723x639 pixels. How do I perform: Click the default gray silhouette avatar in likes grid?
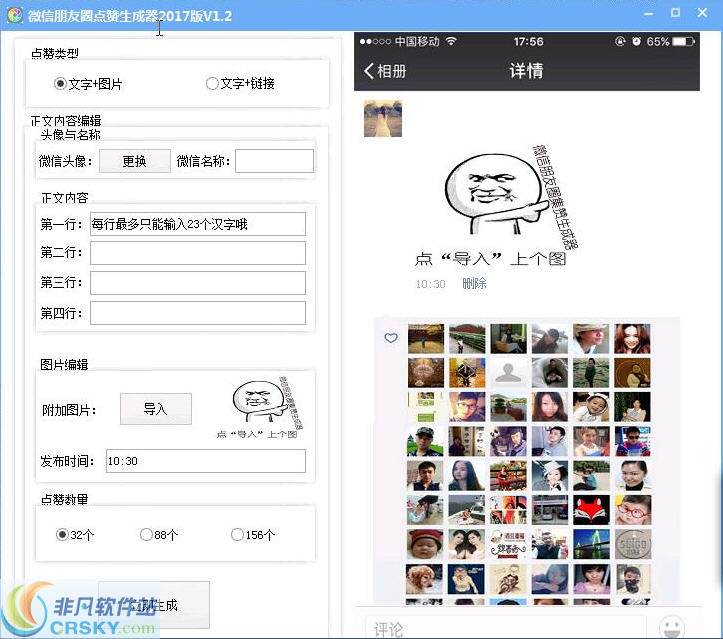(x=508, y=373)
